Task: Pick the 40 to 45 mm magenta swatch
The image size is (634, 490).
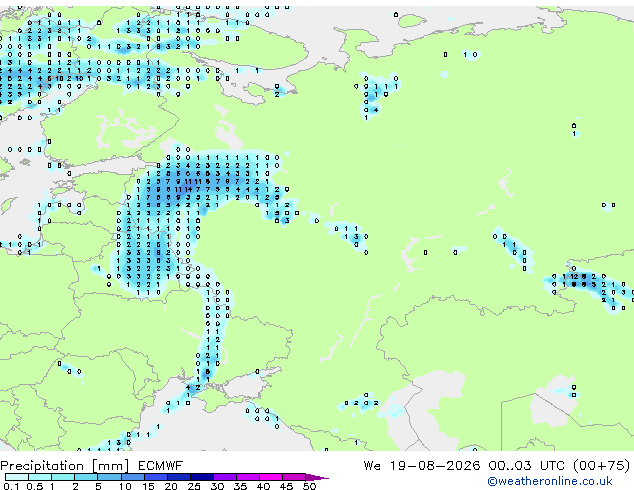Action: coord(271,477)
